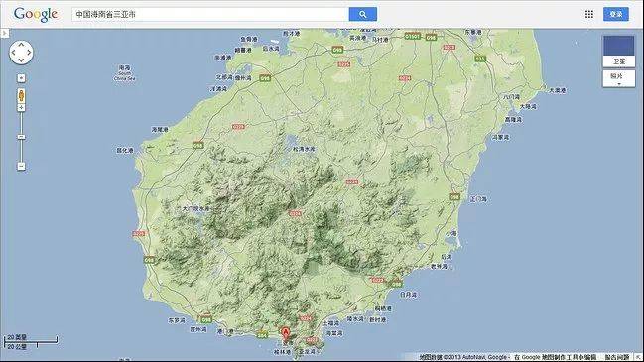Pan the map left with the left arrow

(13, 53)
